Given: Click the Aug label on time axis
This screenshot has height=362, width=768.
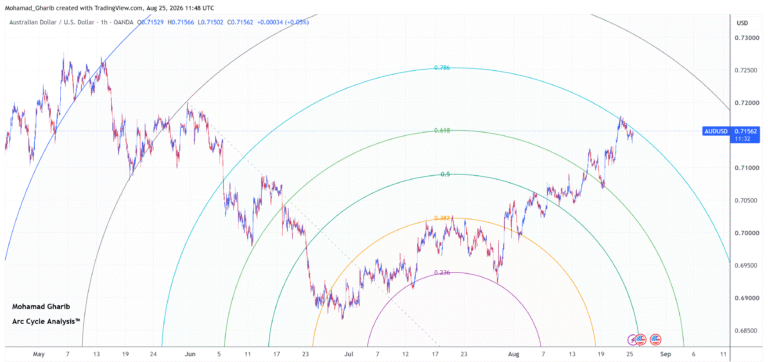Looking at the screenshot, I should [x=513, y=353].
